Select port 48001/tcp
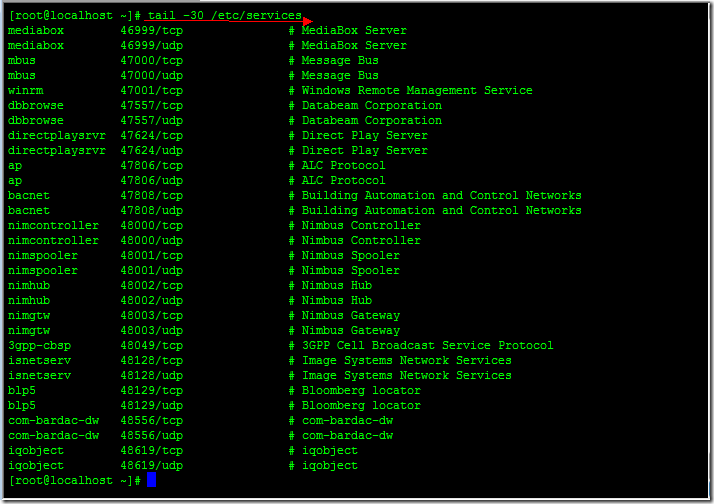This screenshot has width=714, height=504. tap(152, 256)
